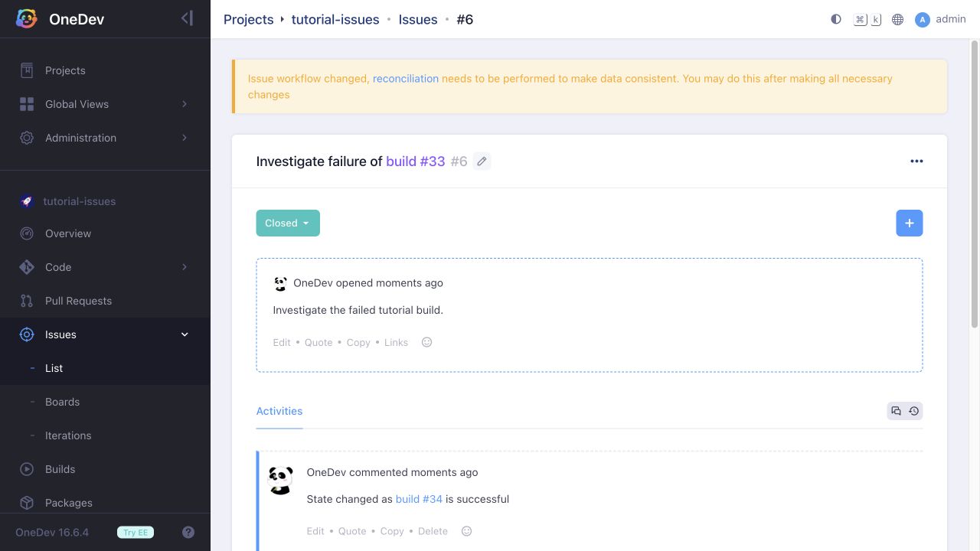Open build #33 link in title
The width and height of the screenshot is (980, 551).
coord(416,161)
